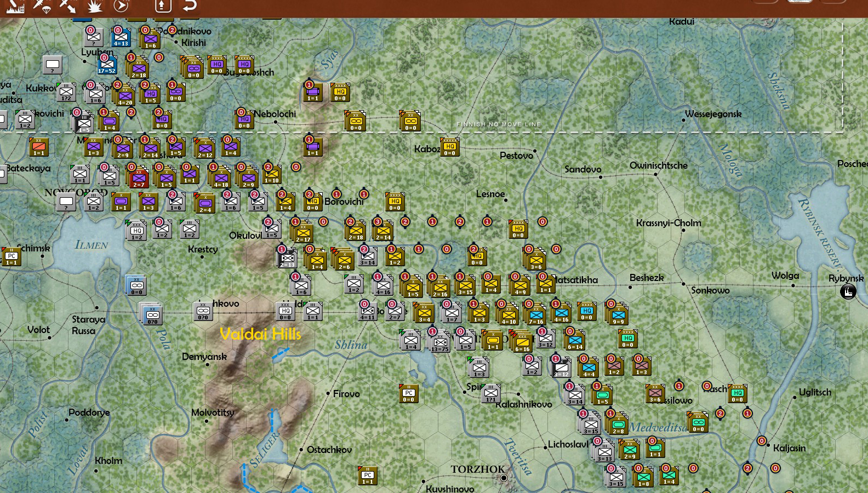Select the yellow HQ counter near Kabozha
Image resolution: width=868 pixels, height=493 pixels.
pyautogui.click(x=449, y=147)
